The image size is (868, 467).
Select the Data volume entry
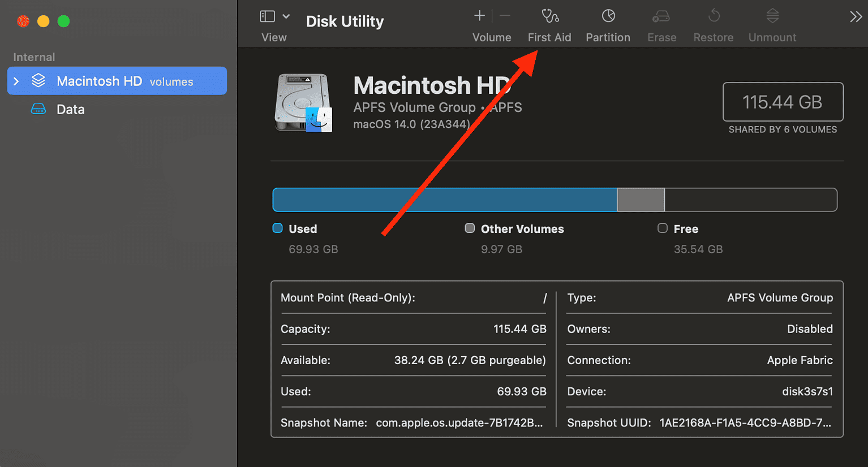(x=70, y=109)
